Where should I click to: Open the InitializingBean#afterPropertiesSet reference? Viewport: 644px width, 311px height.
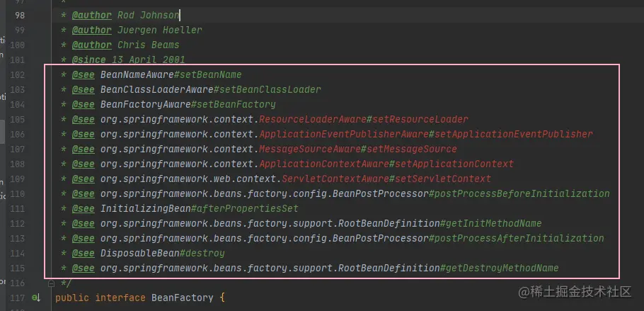[x=199, y=208]
